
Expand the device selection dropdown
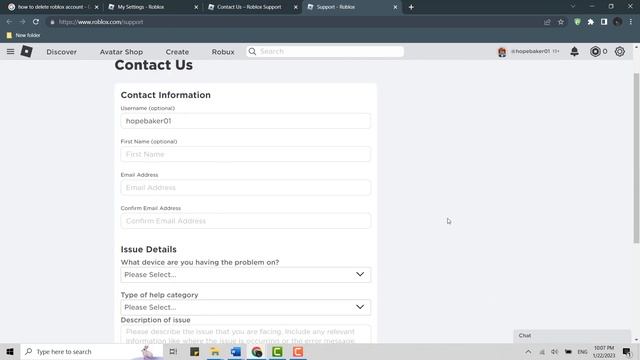coord(246,275)
